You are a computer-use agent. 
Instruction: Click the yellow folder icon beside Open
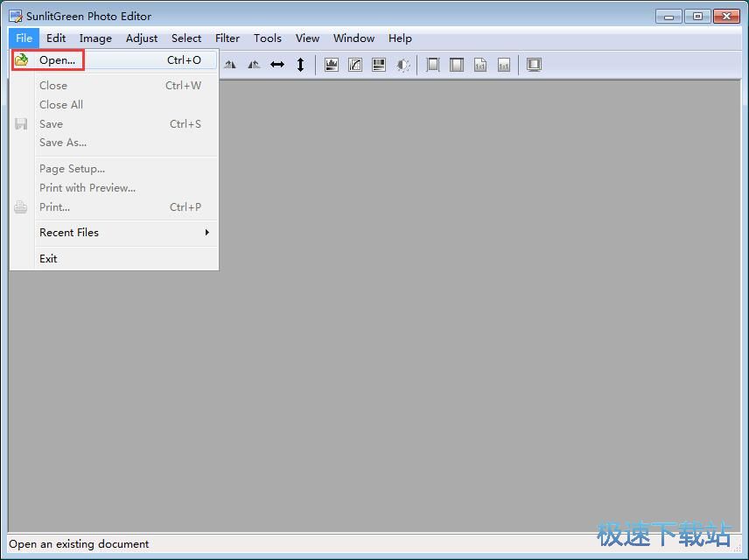[x=22, y=60]
